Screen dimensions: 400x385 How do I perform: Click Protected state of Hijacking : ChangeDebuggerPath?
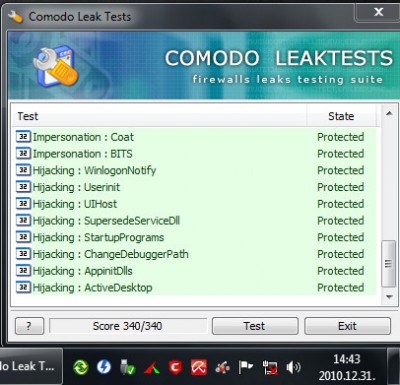tap(340, 254)
